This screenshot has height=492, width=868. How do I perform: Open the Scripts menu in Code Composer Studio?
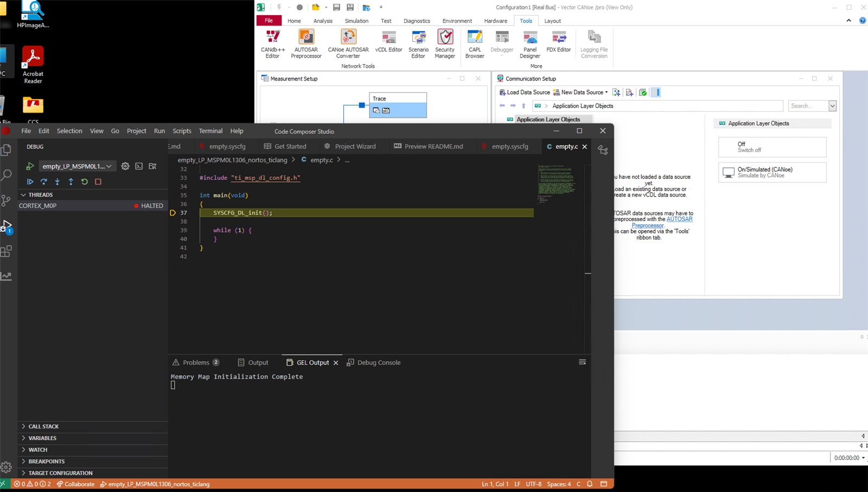pyautogui.click(x=182, y=131)
